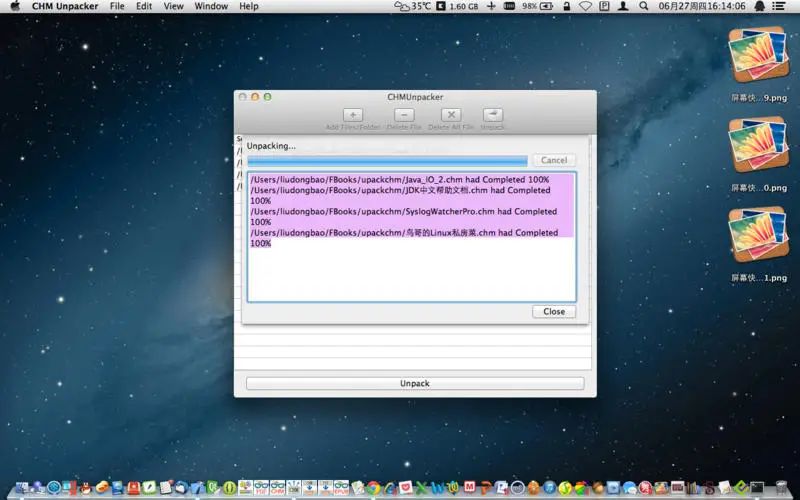Open Finder in the Dock
This screenshot has width=800, height=500.
(22, 488)
